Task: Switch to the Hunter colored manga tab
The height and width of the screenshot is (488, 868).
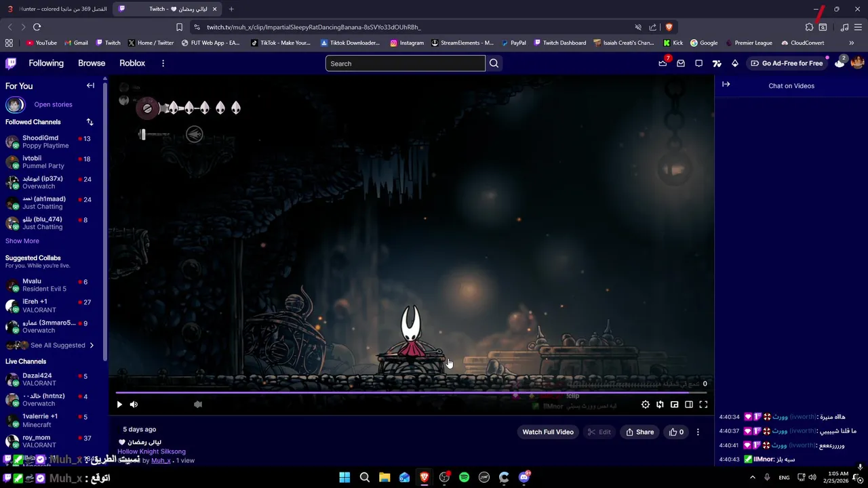Action: (57, 9)
